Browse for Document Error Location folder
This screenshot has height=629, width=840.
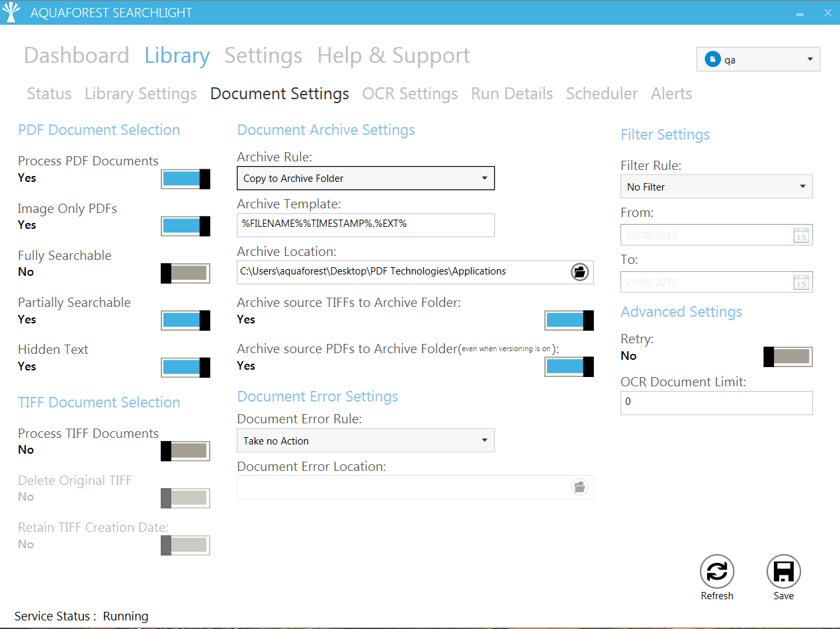coord(580,487)
